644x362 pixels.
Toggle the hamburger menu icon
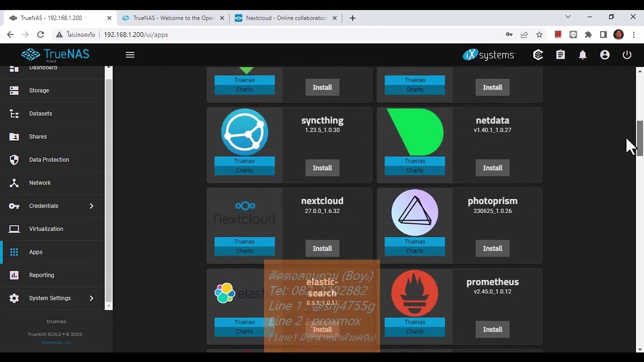pos(130,55)
